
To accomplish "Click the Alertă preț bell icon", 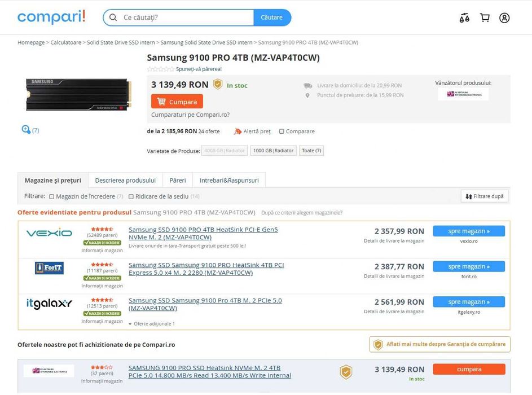I will click(238, 131).
